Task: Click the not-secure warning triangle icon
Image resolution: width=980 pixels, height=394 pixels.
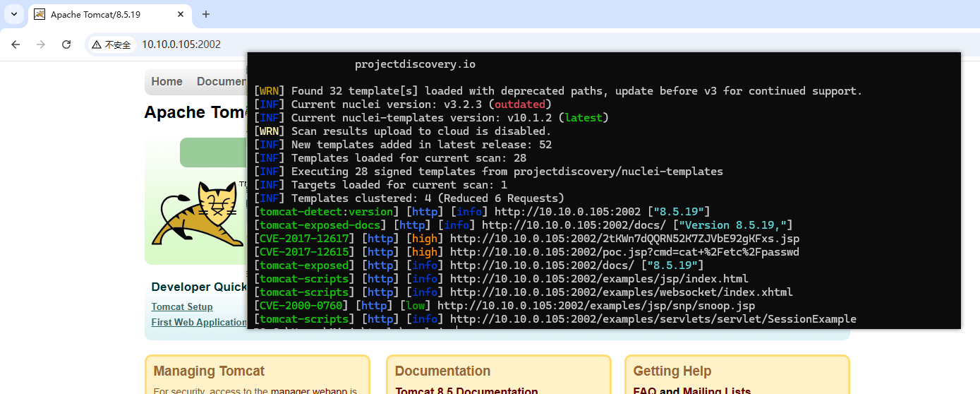Action: click(97, 44)
